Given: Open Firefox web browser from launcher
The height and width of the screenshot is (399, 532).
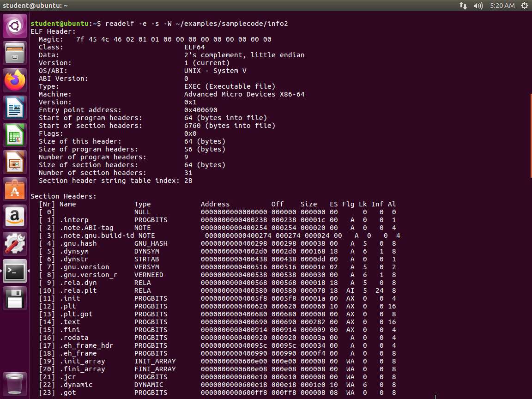Looking at the screenshot, I should pos(15,80).
